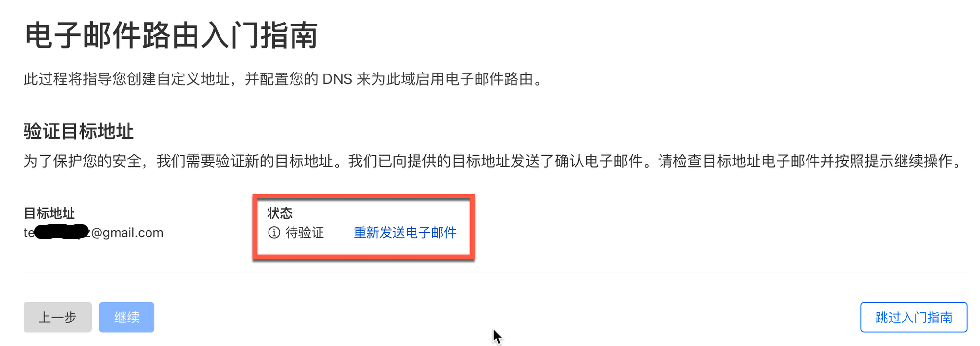Click the 验证目标地址 section heading

point(78,131)
